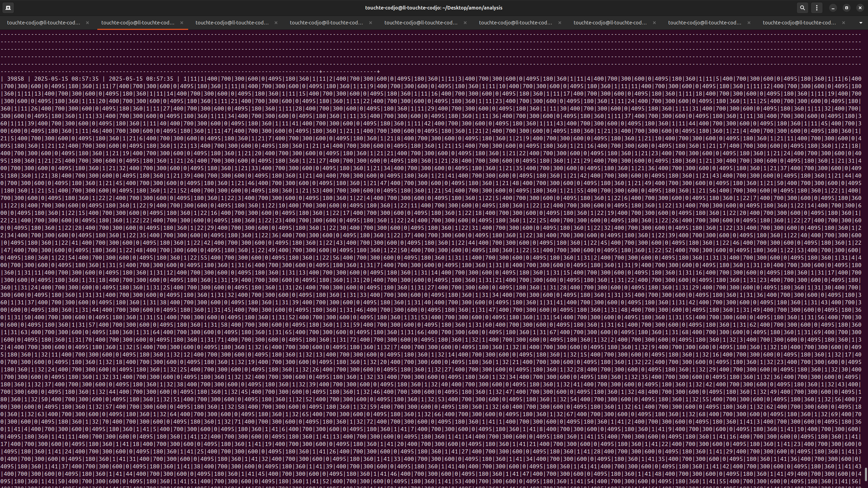Close the first terminal tab
The height and width of the screenshot is (488, 868).
(x=87, y=23)
